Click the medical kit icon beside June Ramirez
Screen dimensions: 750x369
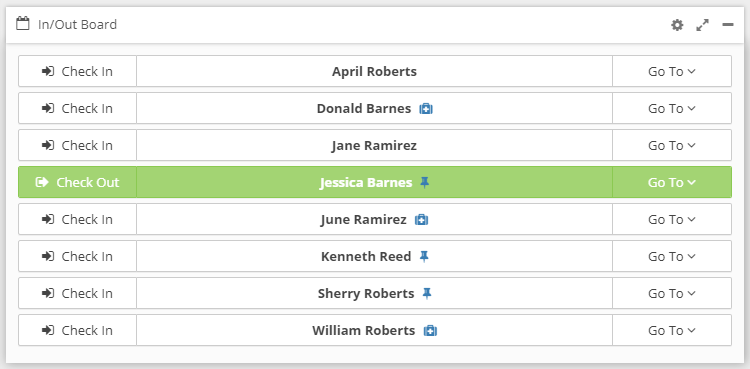point(421,220)
